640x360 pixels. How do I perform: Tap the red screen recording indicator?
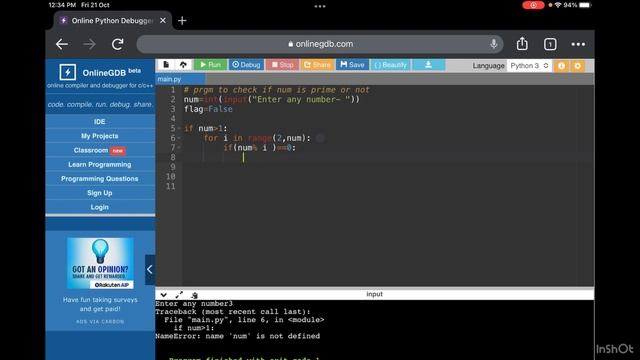click(x=533, y=5)
